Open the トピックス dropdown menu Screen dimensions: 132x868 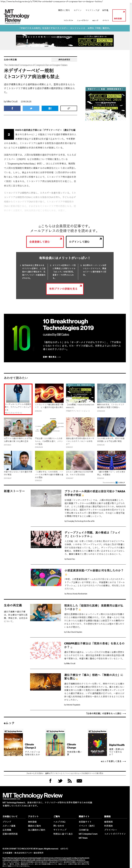click(68, 20)
